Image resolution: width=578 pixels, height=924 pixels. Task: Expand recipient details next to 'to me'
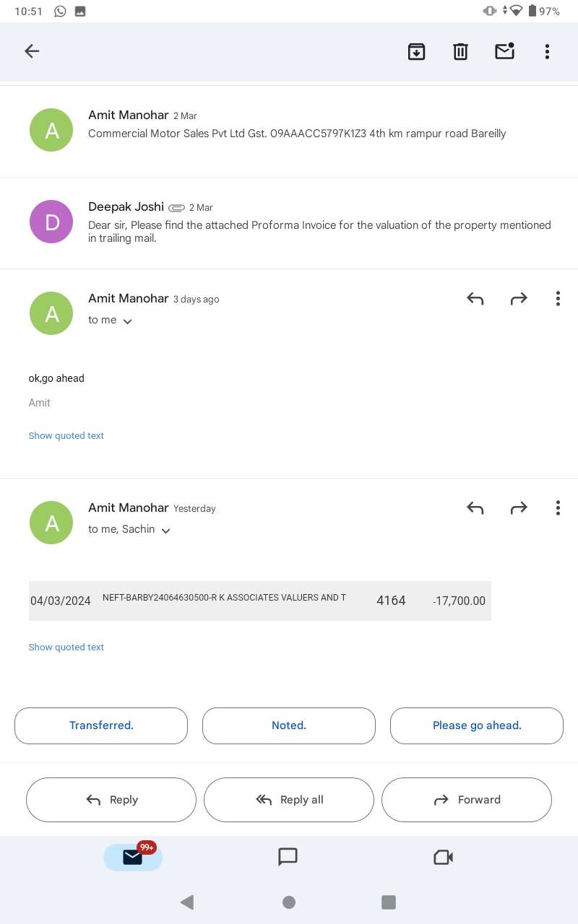[128, 321]
